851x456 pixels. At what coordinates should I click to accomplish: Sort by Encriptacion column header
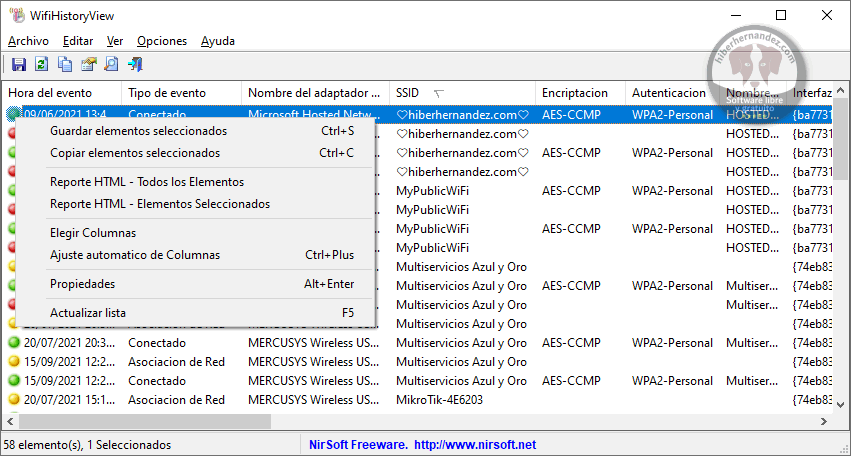[580, 93]
